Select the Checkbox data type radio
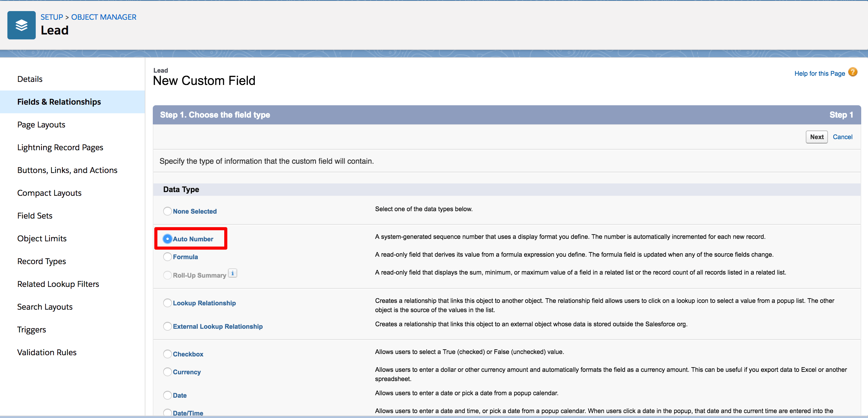868x418 pixels. click(168, 354)
